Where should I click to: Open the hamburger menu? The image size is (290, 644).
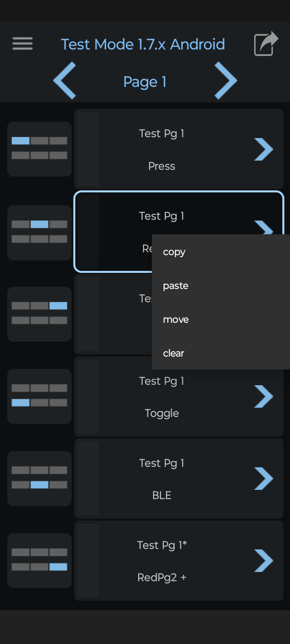(23, 43)
